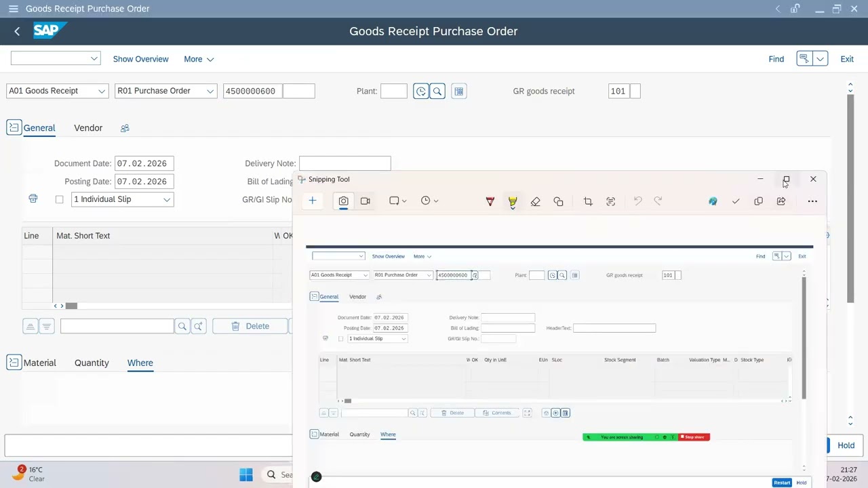
Task: Activate the text actions tool
Action: click(x=611, y=201)
